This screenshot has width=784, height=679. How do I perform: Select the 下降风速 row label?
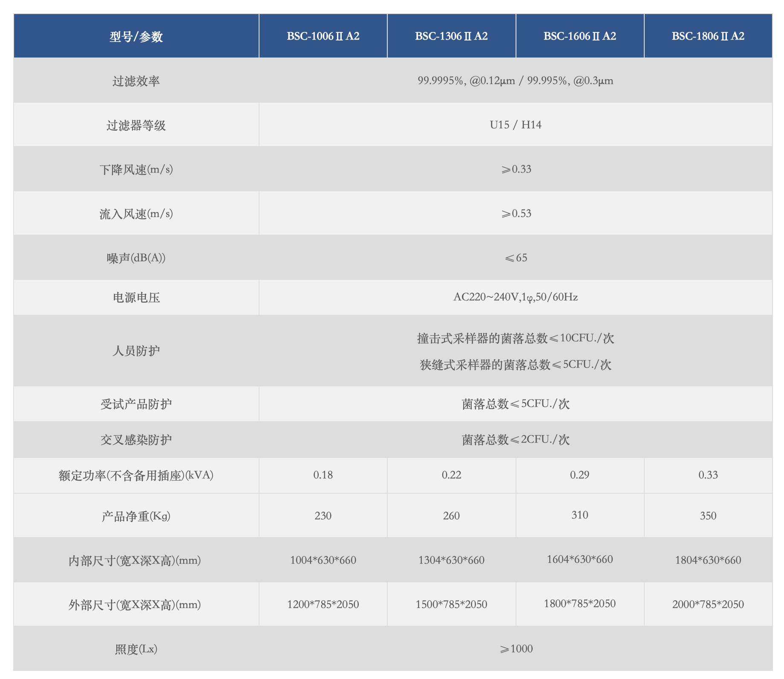point(136,169)
